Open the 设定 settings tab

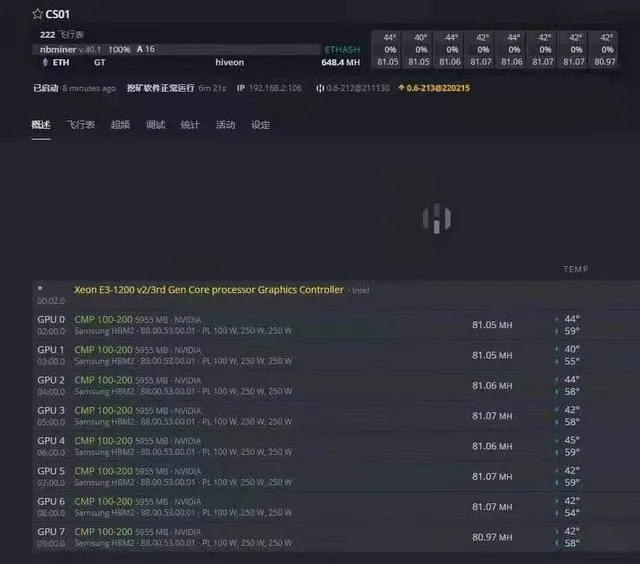260,125
